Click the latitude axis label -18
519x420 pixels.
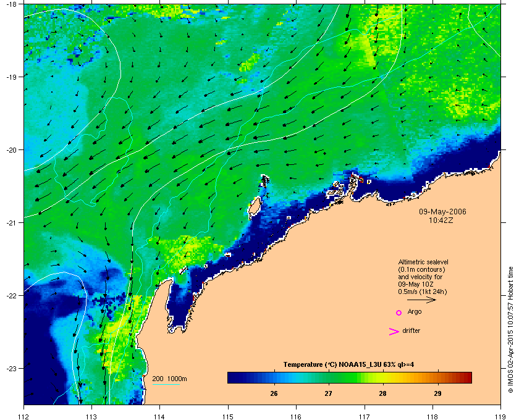point(11,4)
